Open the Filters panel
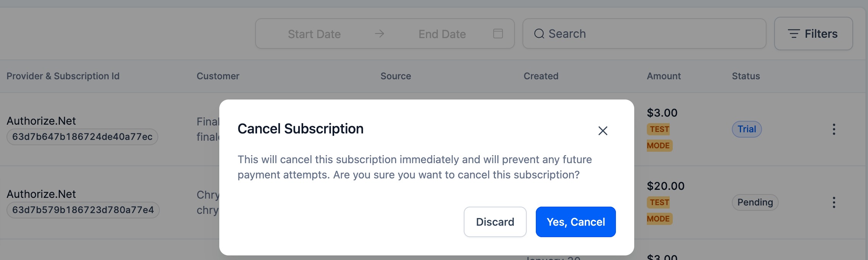Image resolution: width=868 pixels, height=260 pixels. tap(813, 34)
